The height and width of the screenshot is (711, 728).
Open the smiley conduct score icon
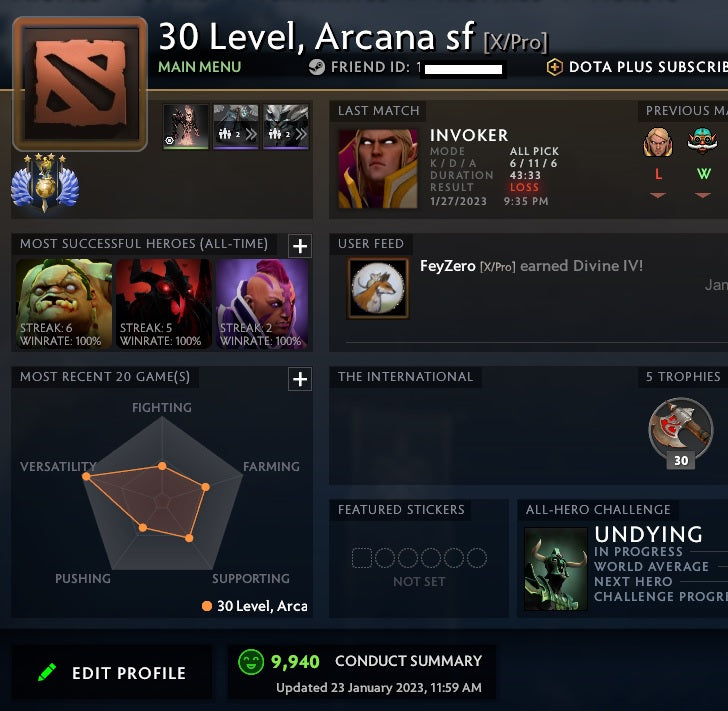(x=251, y=661)
